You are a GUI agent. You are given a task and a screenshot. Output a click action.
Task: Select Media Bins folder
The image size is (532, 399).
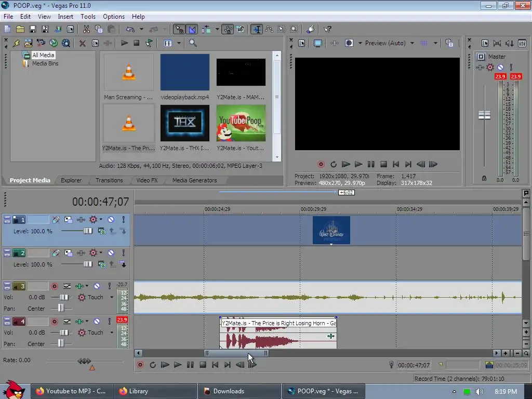[45, 63]
